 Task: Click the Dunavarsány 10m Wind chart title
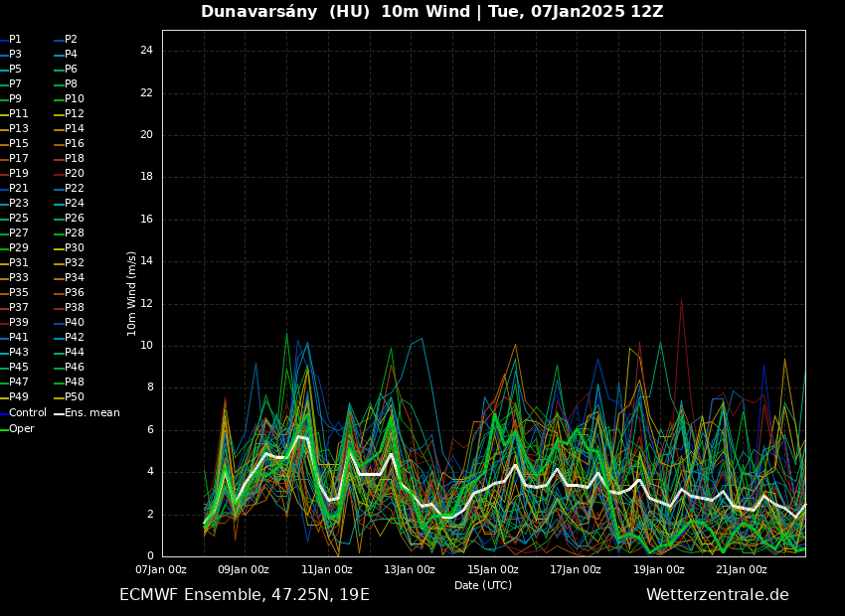click(x=431, y=12)
